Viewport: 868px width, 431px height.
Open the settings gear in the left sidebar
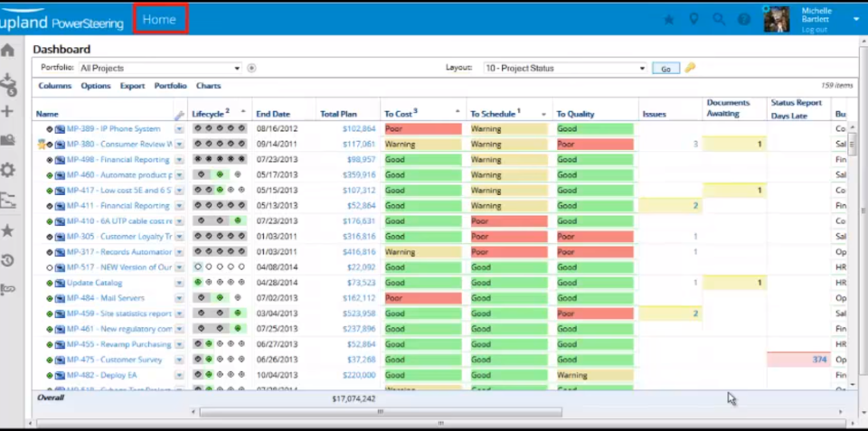point(7,170)
